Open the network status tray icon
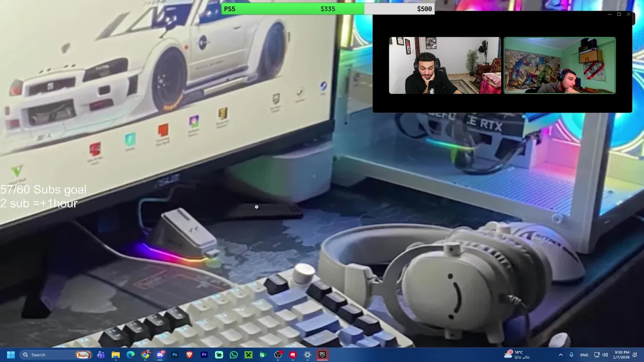 (x=597, y=354)
